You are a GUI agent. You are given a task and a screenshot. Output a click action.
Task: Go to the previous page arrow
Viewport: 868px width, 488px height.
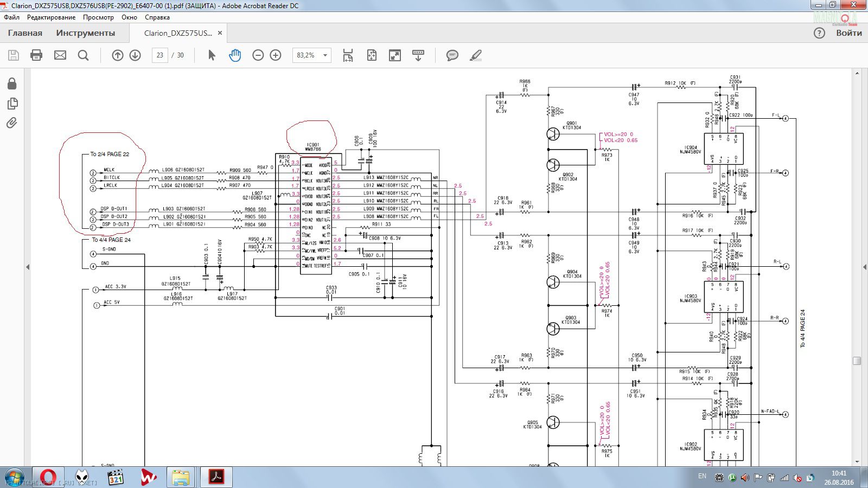click(x=118, y=55)
